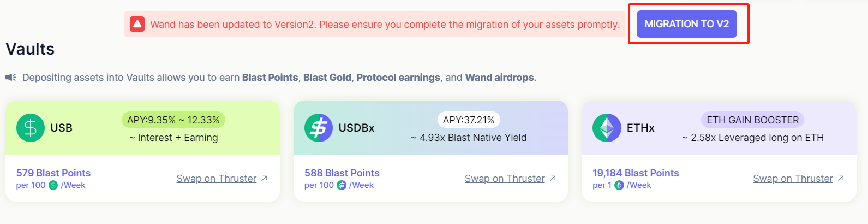
Task: Click the Vaults page heading
Action: [30, 49]
